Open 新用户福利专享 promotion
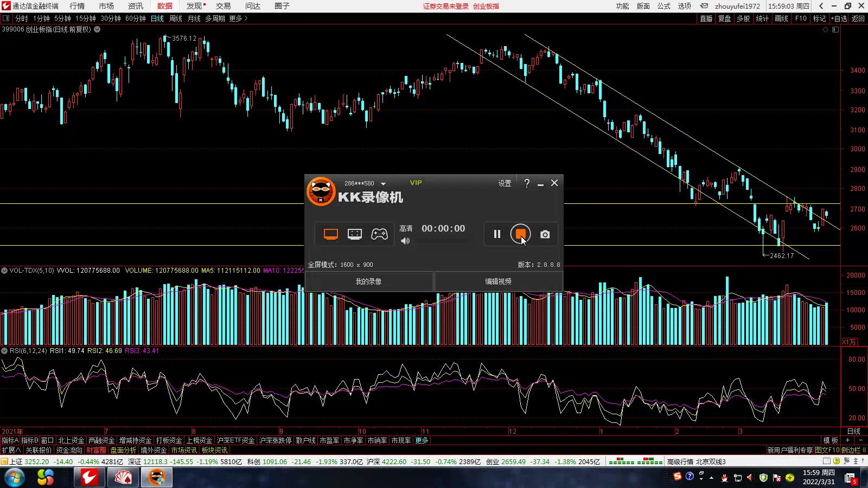 (x=790, y=450)
